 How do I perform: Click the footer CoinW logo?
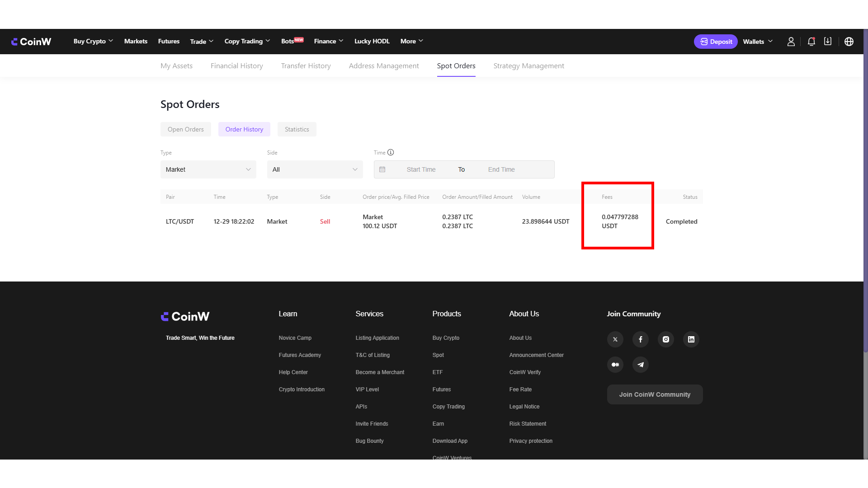tap(185, 316)
